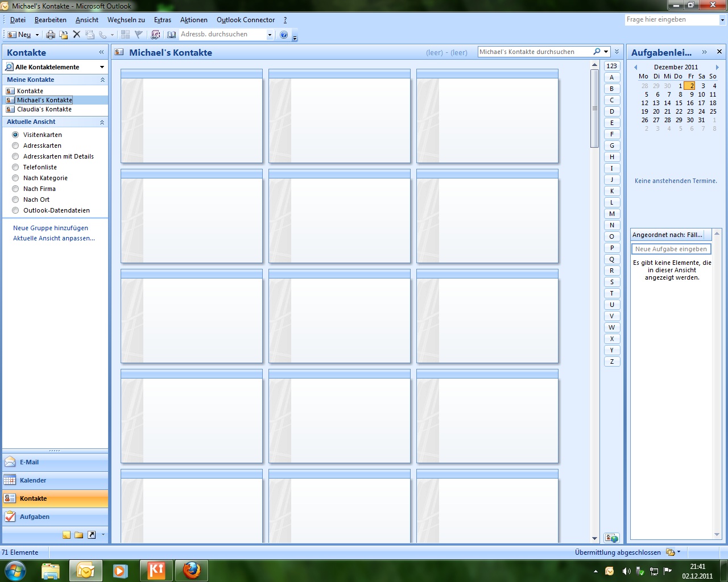This screenshot has width=728, height=582.
Task: Click the Kontakte navigation button
Action: click(55, 498)
